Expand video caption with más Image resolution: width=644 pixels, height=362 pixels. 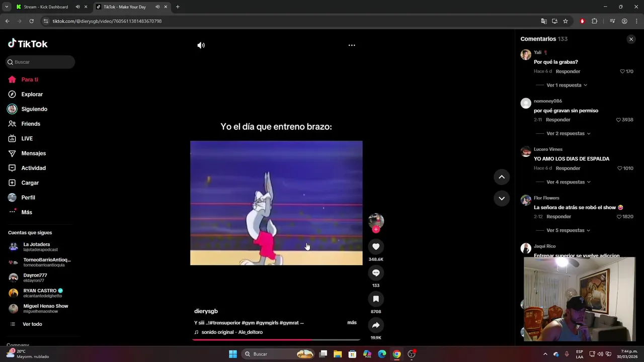click(x=352, y=322)
